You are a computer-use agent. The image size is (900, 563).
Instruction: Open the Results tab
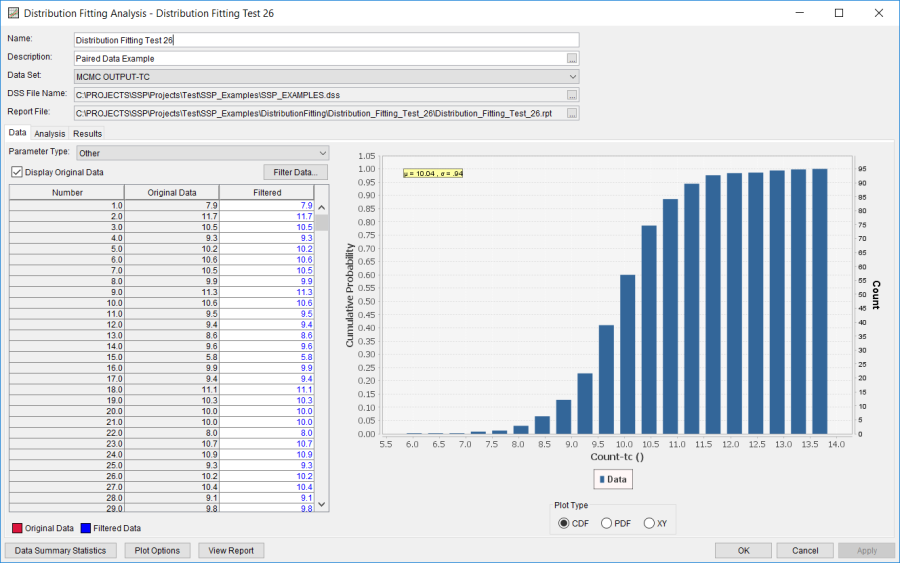tap(87, 134)
